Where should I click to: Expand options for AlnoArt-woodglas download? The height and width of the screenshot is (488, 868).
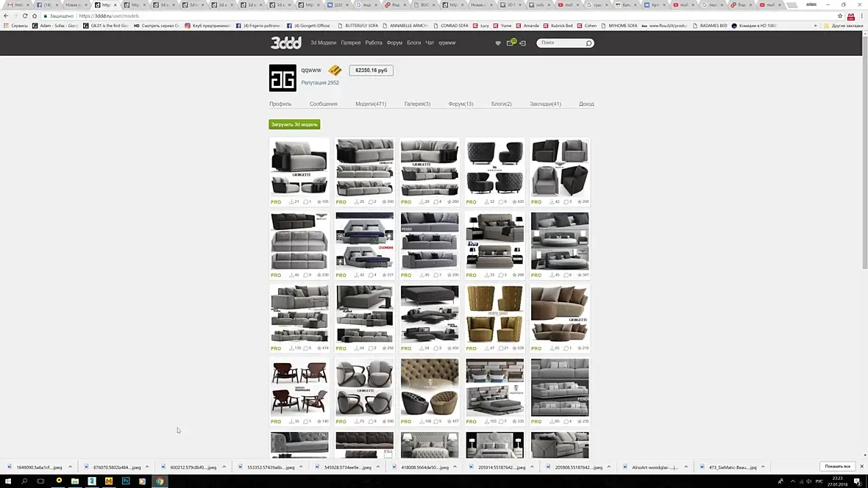pyautogui.click(x=686, y=467)
